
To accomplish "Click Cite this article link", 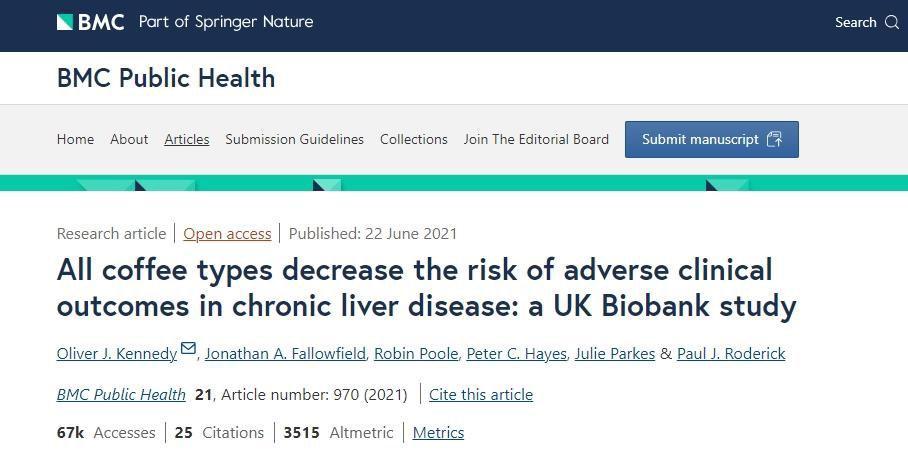I will tap(481, 394).
